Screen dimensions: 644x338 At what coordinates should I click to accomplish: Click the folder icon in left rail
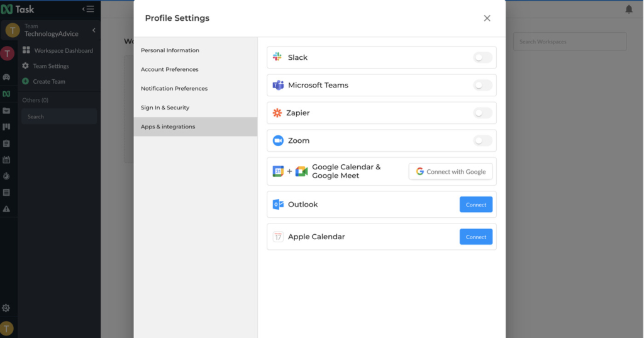tap(6, 111)
